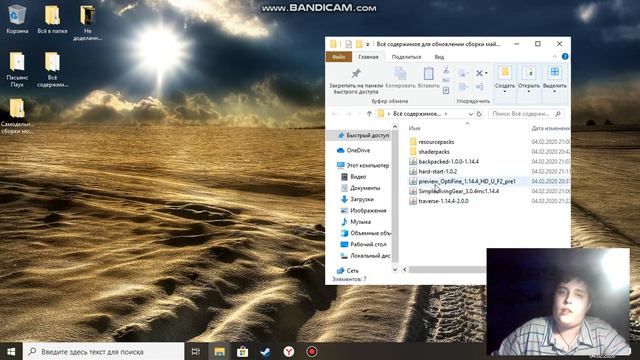640x360 pixels.
Task: Open Рабочий стол in navigation pane
Action: click(x=363, y=244)
